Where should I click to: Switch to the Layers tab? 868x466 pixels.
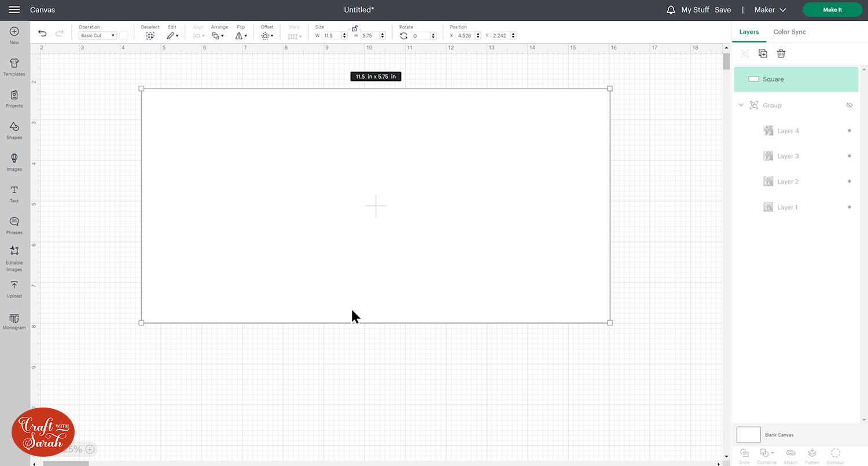749,32
